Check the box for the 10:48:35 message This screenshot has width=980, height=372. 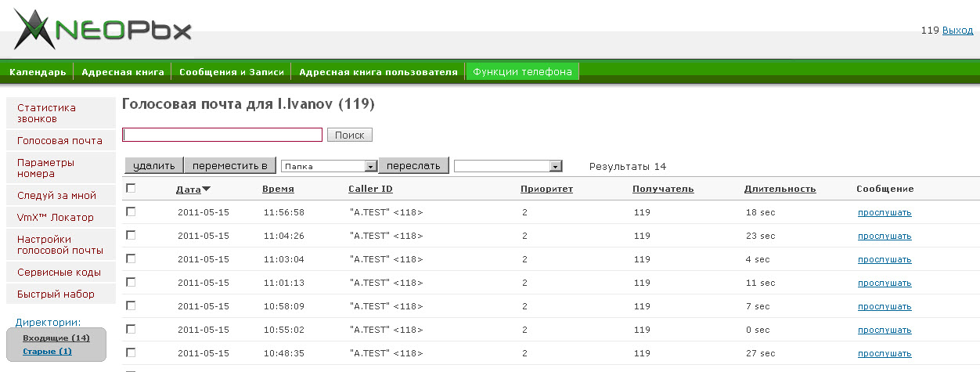131,352
